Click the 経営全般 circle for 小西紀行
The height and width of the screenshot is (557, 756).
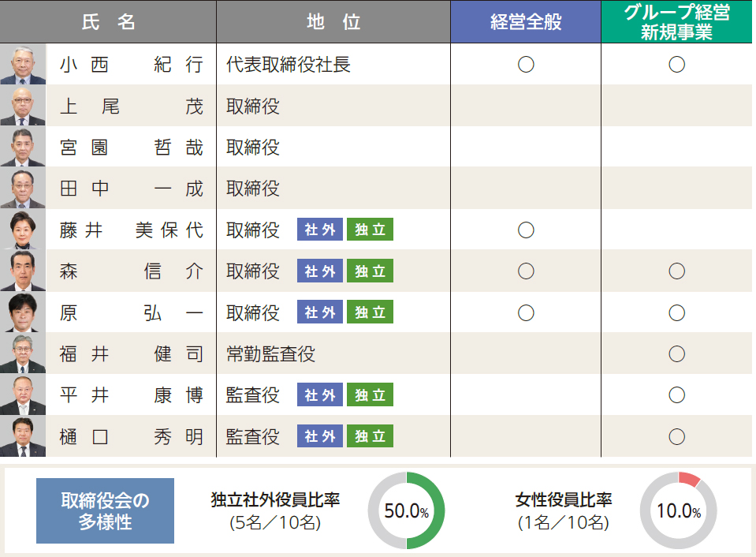pyautogui.click(x=526, y=64)
